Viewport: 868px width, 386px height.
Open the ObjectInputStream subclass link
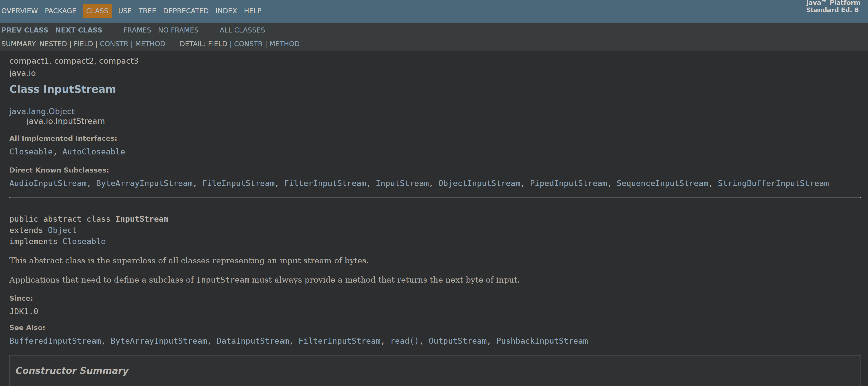pyautogui.click(x=479, y=184)
